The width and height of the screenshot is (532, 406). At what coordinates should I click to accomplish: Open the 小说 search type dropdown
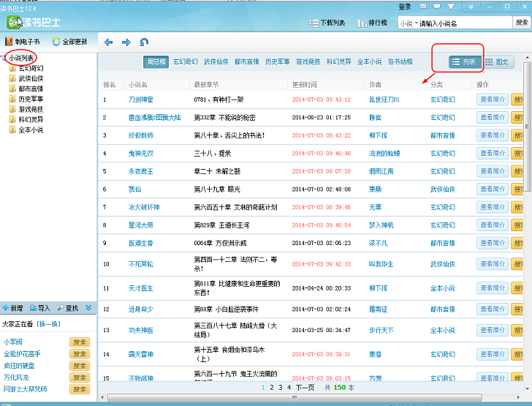[x=408, y=23]
